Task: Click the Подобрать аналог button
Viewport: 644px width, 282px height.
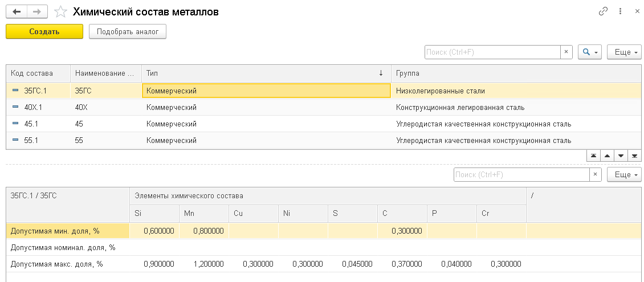Action: (x=128, y=31)
